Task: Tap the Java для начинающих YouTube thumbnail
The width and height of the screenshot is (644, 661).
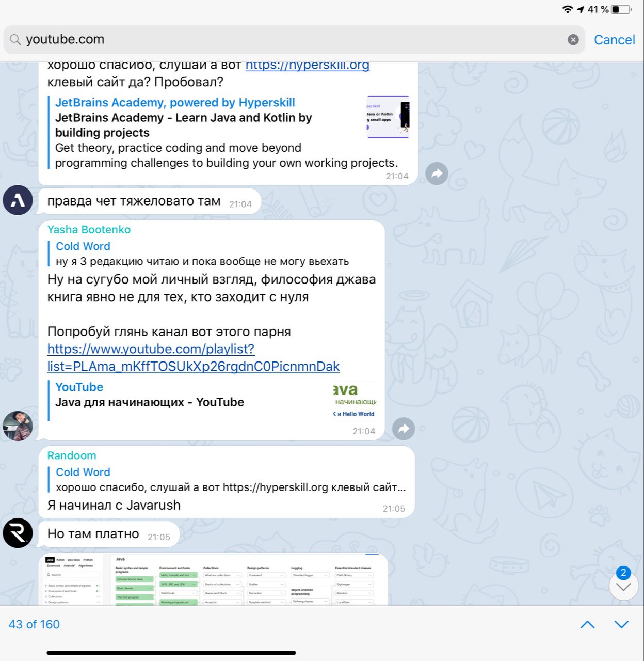Action: (355, 401)
